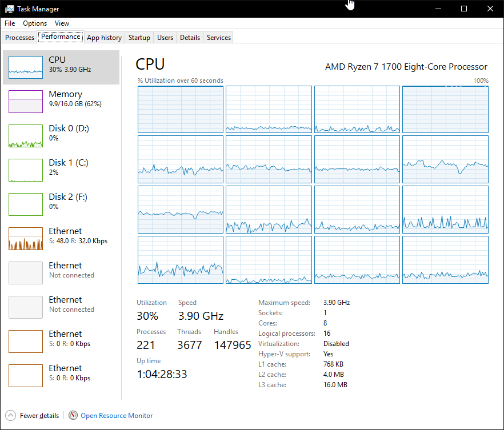Open the Details tab
The height and width of the screenshot is (430, 504).
[x=190, y=38]
